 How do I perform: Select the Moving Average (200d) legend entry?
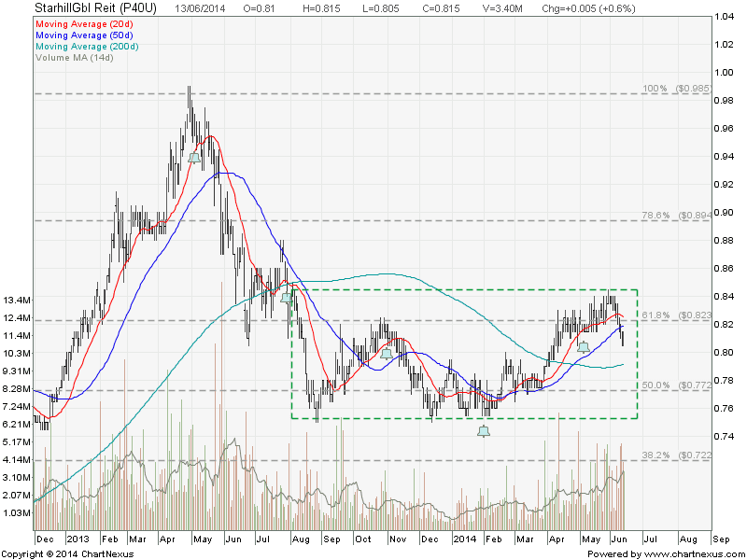[87, 47]
